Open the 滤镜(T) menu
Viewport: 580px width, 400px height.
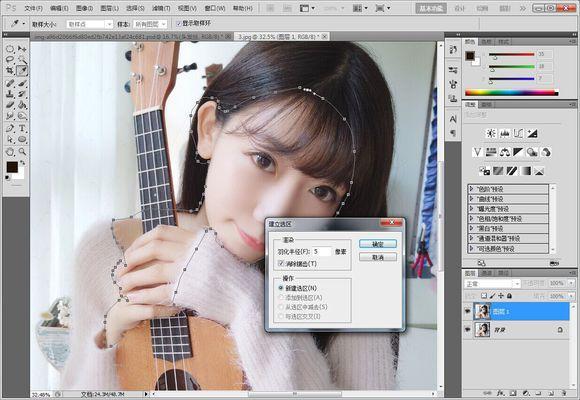(x=161, y=8)
